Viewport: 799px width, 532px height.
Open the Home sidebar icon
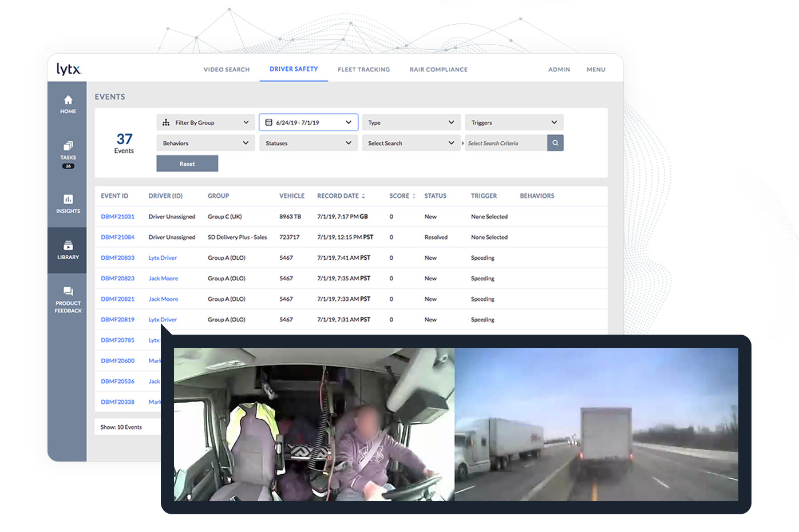pyautogui.click(x=68, y=100)
